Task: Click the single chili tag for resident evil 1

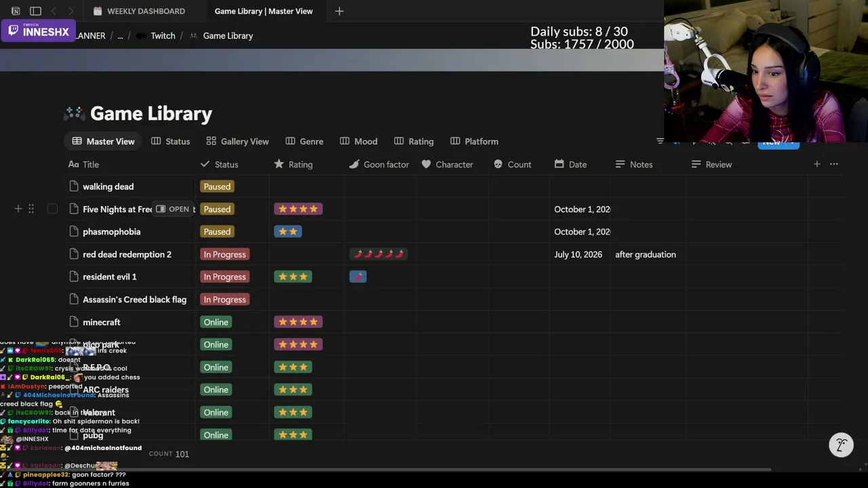Action: tap(358, 277)
